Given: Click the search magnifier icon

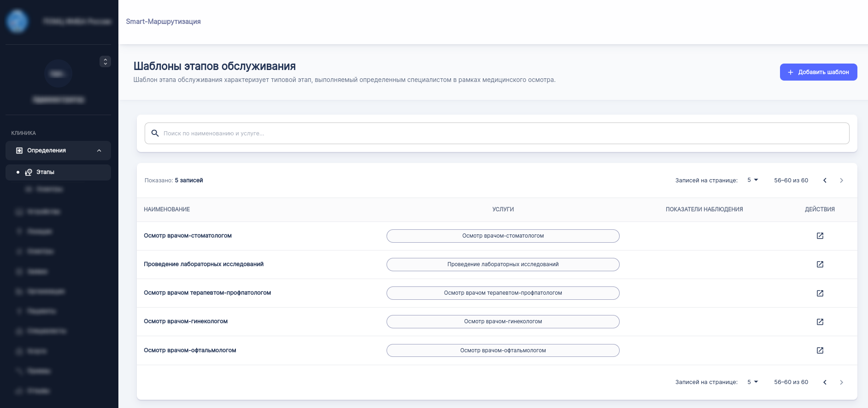Looking at the screenshot, I should point(155,133).
